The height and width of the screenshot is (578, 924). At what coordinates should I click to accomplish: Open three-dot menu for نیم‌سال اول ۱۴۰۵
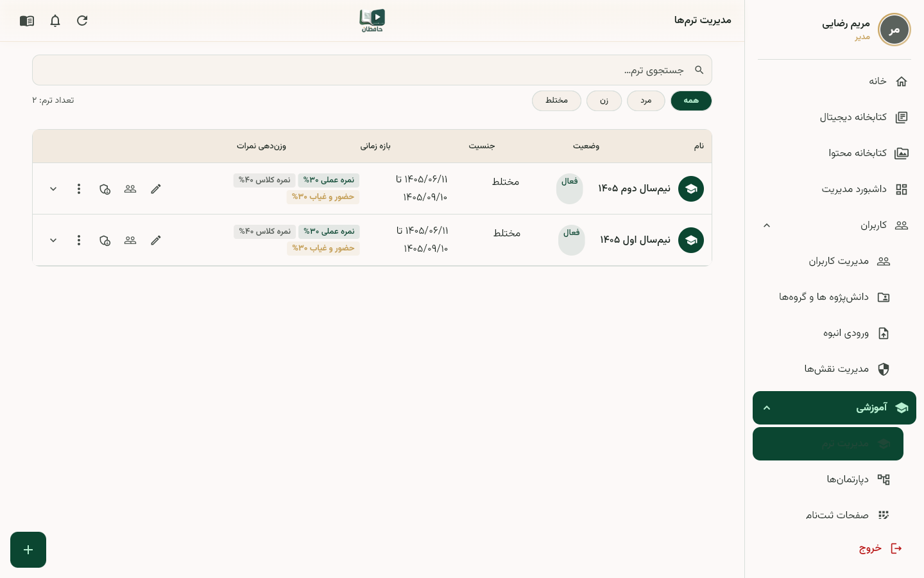[x=79, y=240]
